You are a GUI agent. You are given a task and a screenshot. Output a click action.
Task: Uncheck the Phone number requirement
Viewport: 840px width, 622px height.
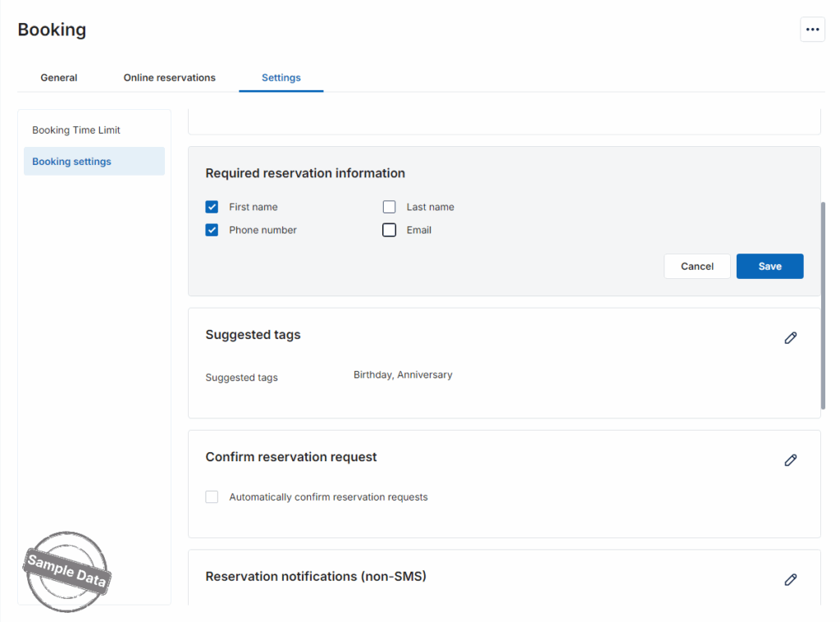(x=212, y=230)
